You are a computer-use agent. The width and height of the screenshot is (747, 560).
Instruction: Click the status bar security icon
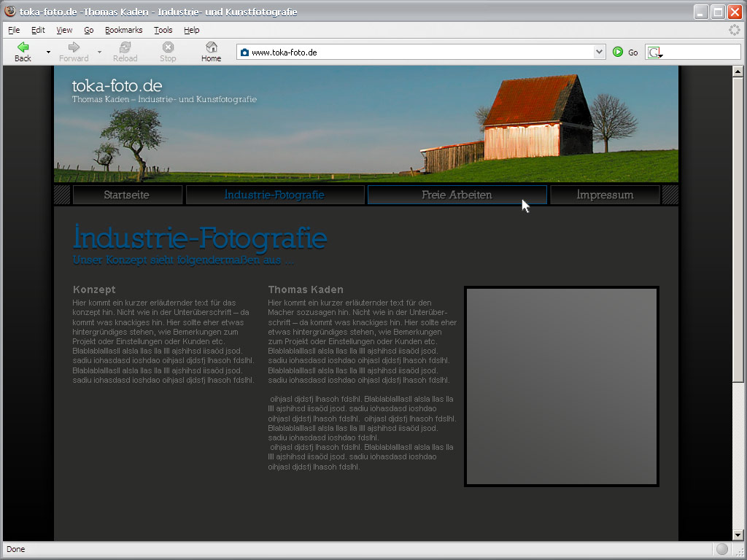(721, 549)
